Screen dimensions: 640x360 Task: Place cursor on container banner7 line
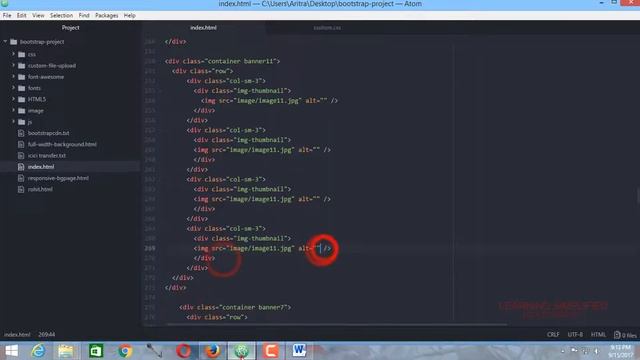pyautogui.click(x=235, y=307)
